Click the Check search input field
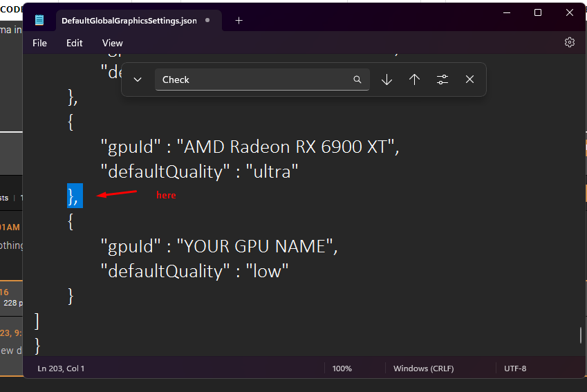The width and height of the screenshot is (587, 392). (x=262, y=80)
